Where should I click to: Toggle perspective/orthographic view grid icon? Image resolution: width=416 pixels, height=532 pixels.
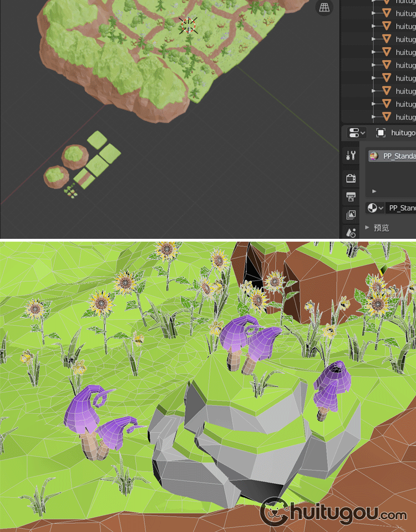click(x=324, y=7)
